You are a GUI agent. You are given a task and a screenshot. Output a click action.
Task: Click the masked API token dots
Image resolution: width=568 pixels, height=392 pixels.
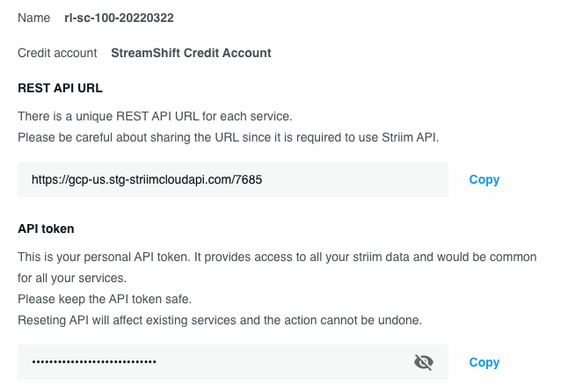94,361
